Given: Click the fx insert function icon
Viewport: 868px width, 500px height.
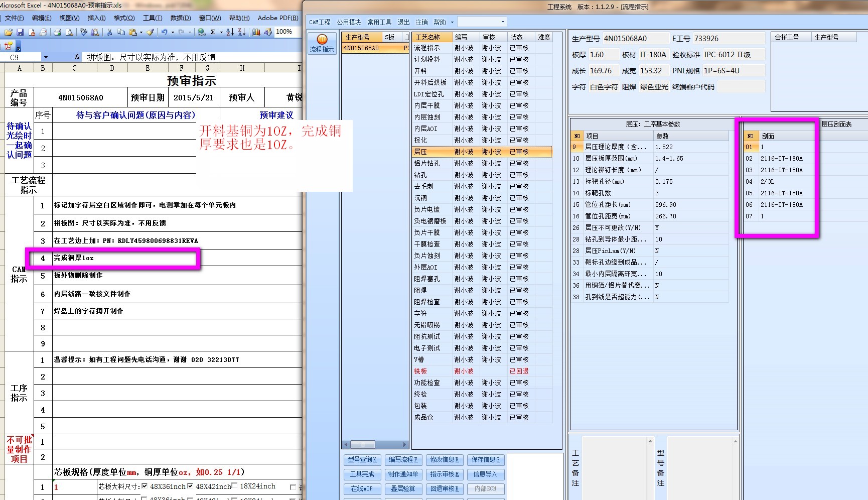Looking at the screenshot, I should 77,57.
